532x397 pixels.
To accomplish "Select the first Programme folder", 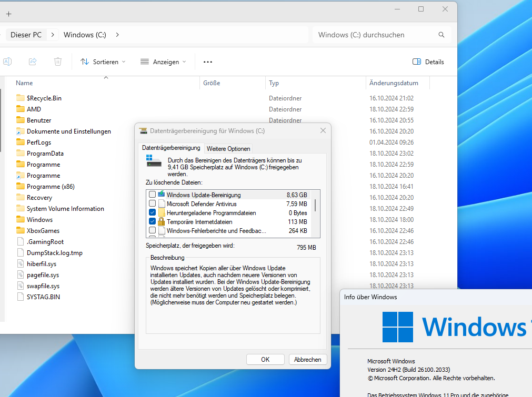I will [44, 165].
